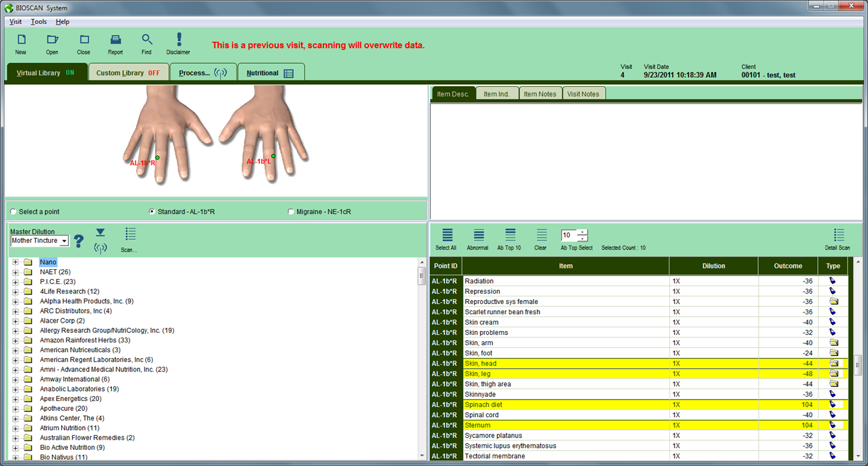
Task: Select the Migraine - NE-1cR radio option
Action: point(291,211)
